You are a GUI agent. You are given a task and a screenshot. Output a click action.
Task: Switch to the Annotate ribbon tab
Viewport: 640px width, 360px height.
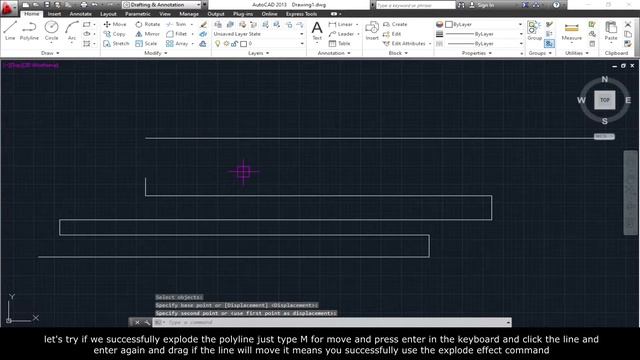[80, 14]
